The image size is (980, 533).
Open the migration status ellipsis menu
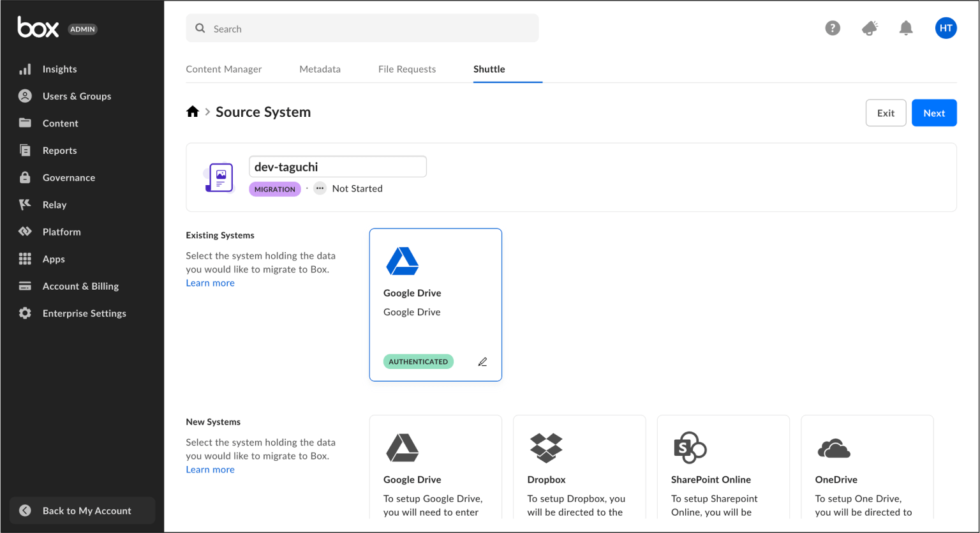319,188
